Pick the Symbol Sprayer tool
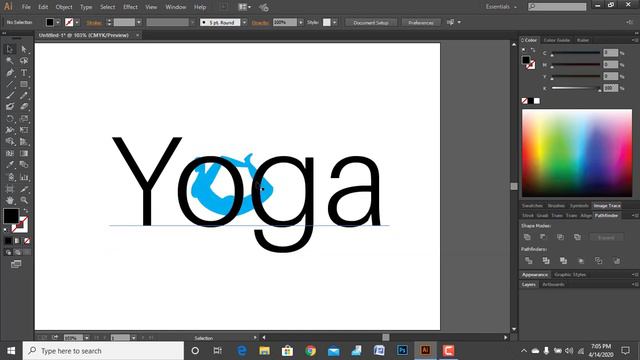The width and height of the screenshot is (640, 360). [x=10, y=177]
